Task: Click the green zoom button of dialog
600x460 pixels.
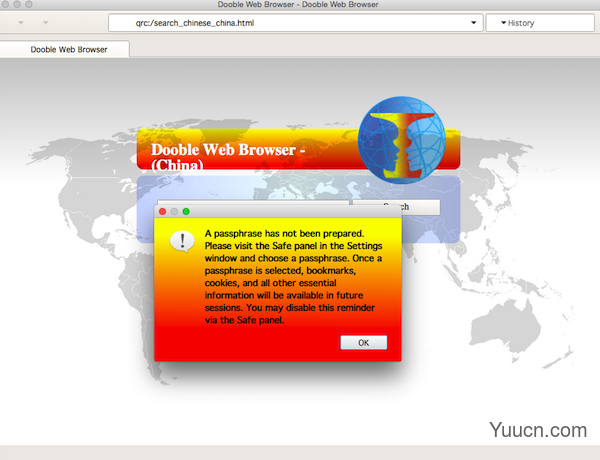Action: click(x=186, y=212)
